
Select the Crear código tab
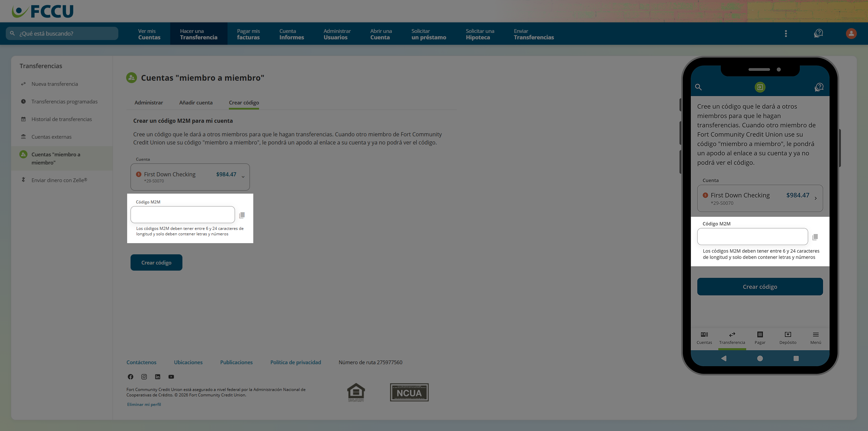(x=244, y=102)
